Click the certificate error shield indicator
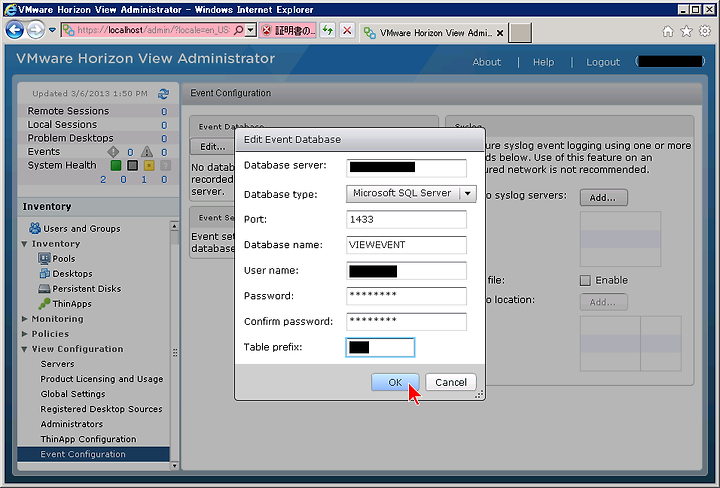720x488 pixels. point(287,31)
